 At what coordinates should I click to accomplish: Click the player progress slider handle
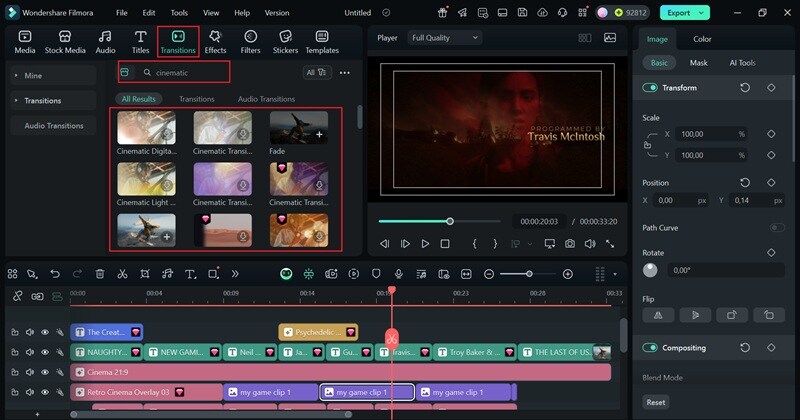tap(449, 221)
